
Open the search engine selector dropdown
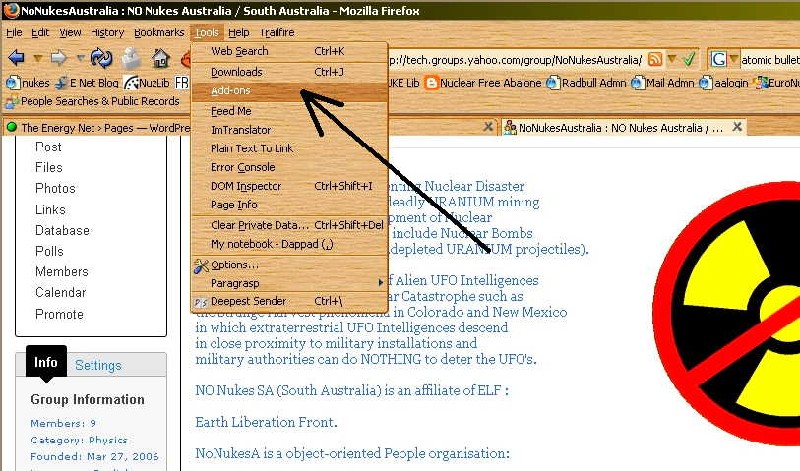(x=734, y=59)
